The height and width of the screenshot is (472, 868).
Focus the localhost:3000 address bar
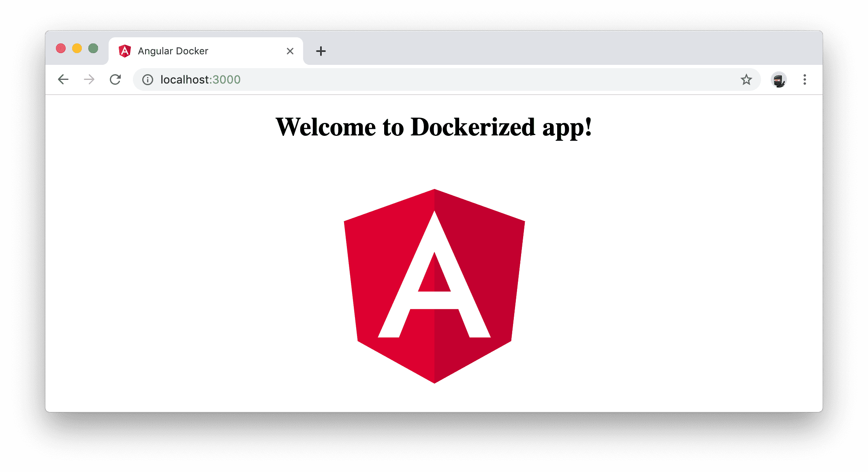(x=447, y=79)
